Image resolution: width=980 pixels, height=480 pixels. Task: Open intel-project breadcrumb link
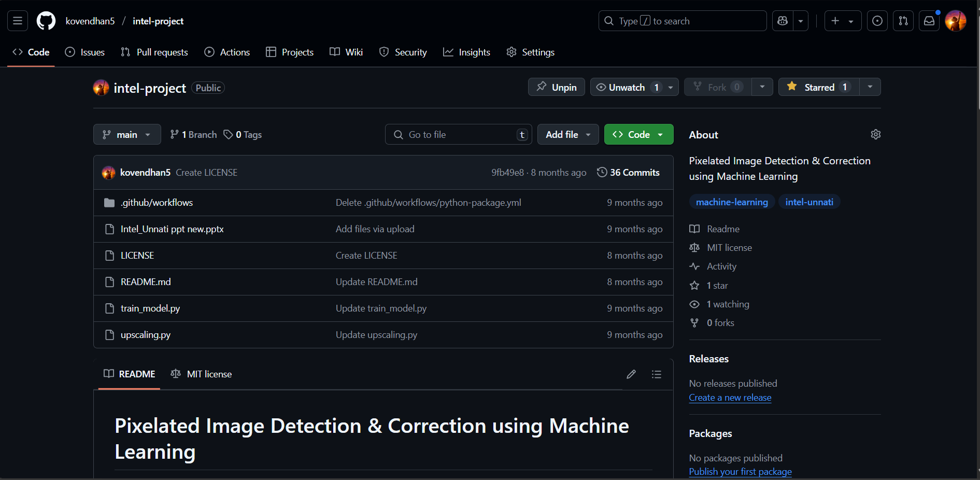click(158, 21)
